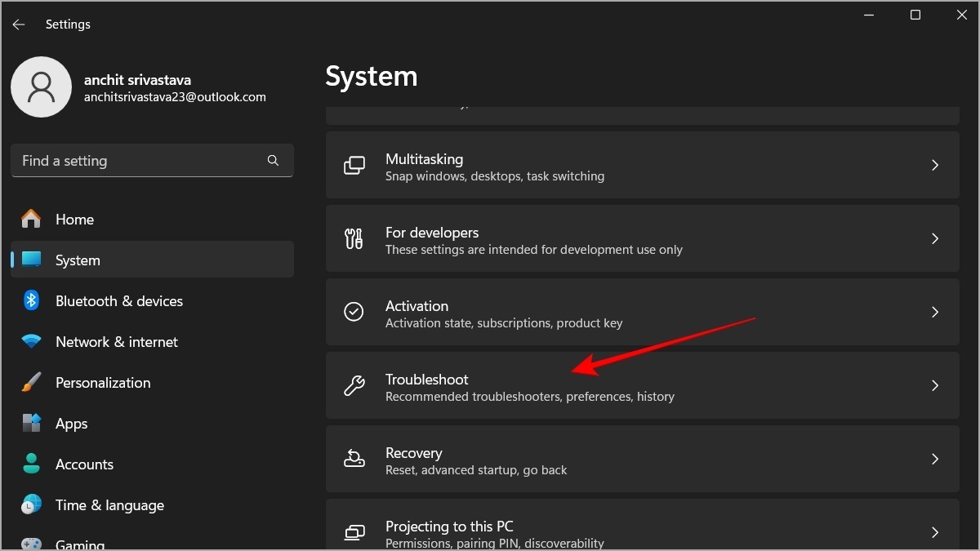
Task: Expand the Multitasking settings row
Action: point(642,165)
